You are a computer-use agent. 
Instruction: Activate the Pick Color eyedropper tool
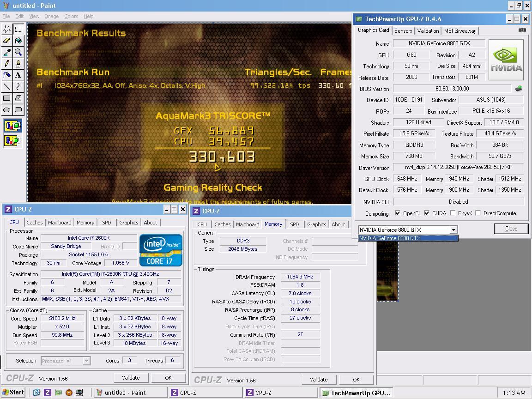(x=7, y=52)
